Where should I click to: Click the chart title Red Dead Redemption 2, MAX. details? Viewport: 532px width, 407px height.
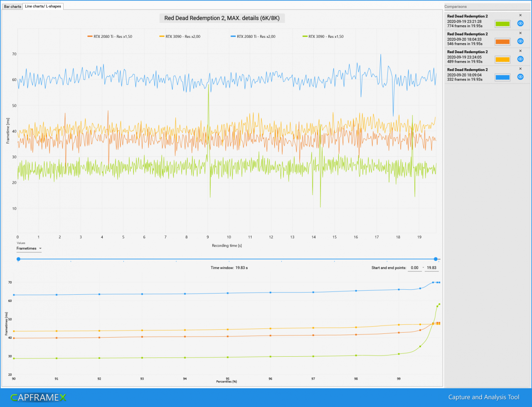(222, 18)
